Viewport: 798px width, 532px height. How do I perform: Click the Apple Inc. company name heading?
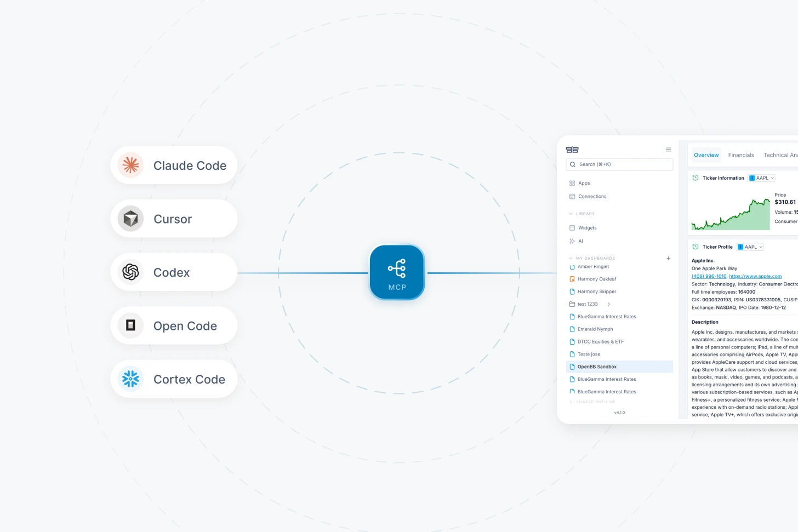point(703,261)
